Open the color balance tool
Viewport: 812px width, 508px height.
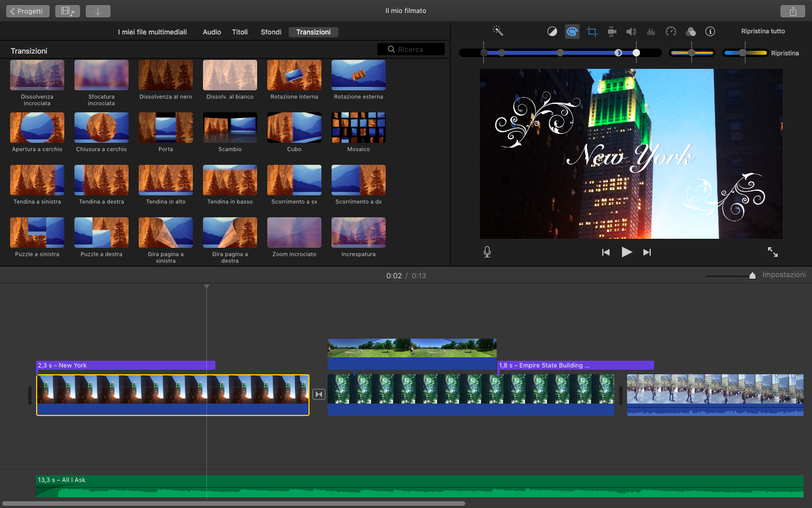[x=553, y=32]
